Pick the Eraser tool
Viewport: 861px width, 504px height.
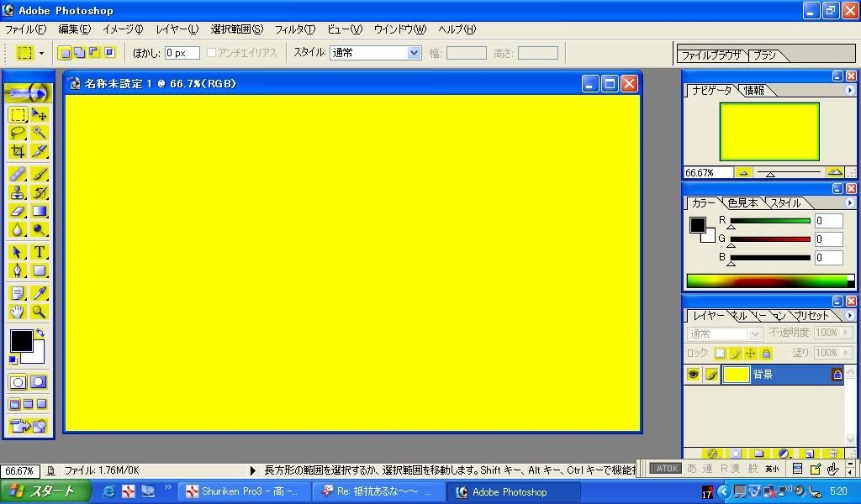(x=18, y=211)
